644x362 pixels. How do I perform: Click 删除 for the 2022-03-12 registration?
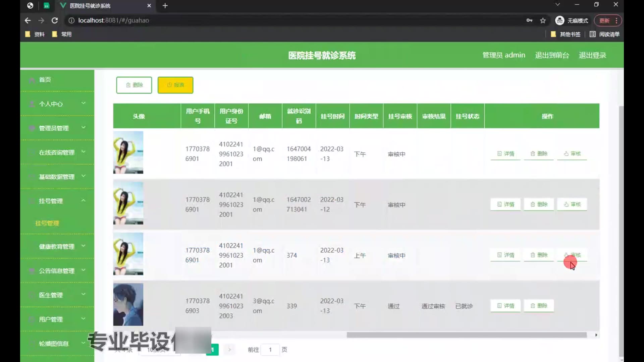point(539,204)
